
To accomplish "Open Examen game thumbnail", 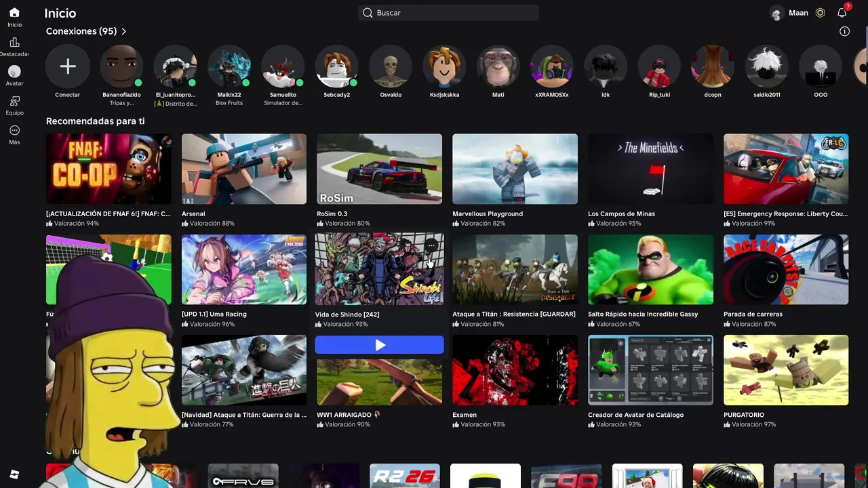I will 515,370.
